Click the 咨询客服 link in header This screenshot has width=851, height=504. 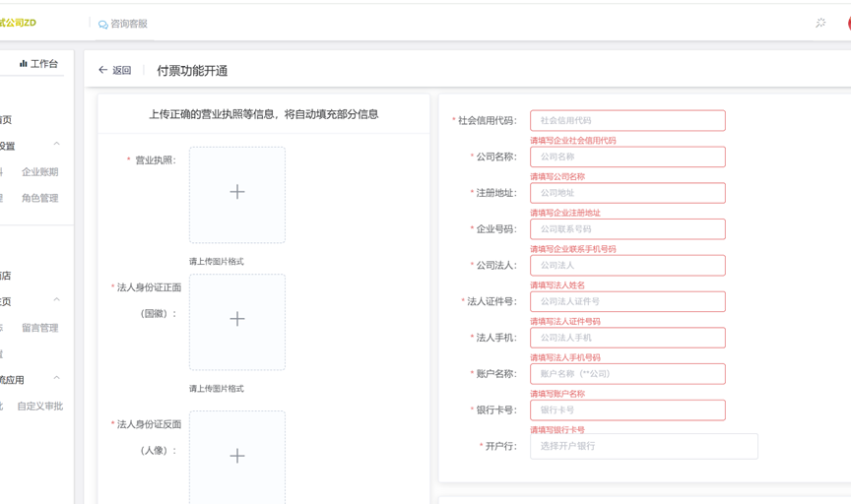129,24
